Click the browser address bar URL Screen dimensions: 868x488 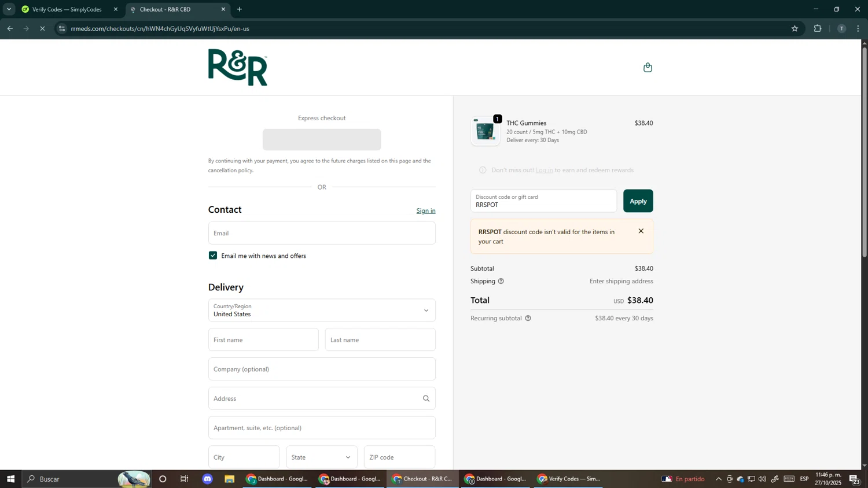[160, 28]
